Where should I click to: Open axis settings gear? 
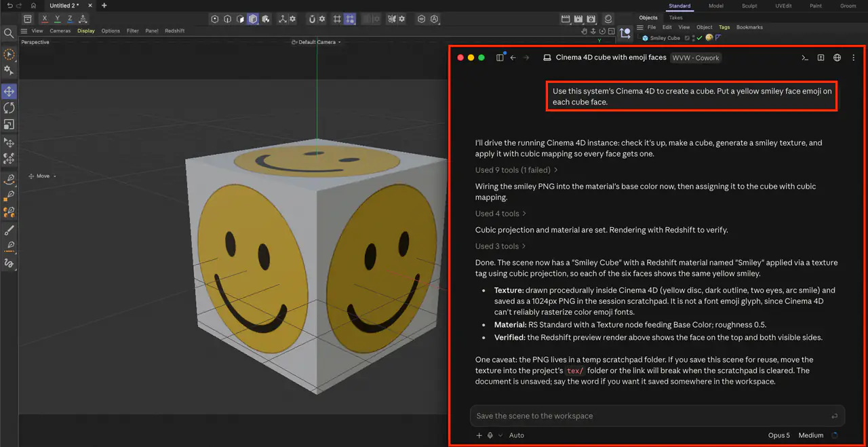coord(292,19)
